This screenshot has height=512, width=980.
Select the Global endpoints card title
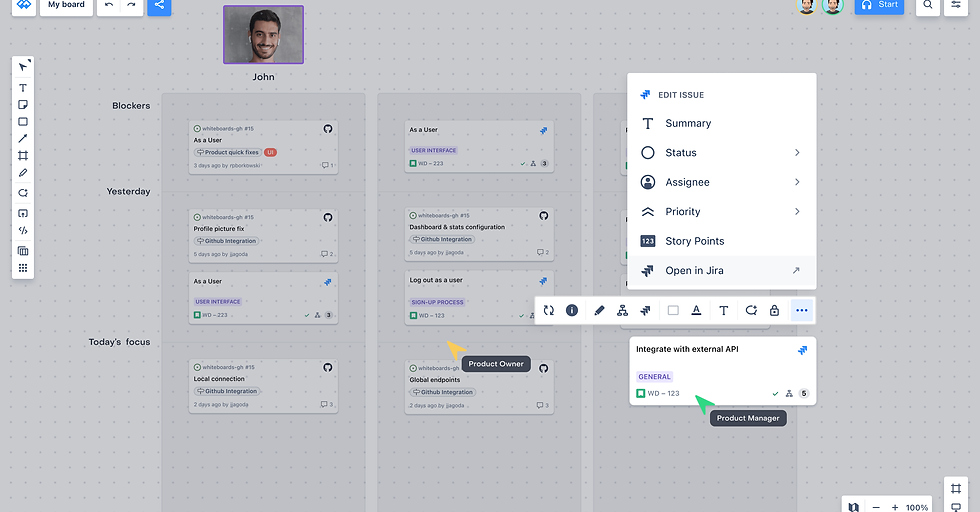tap(434, 379)
